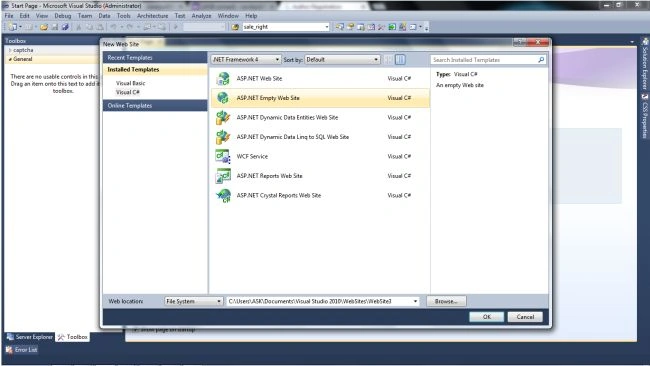Viewport: 650px width, 366px height.
Task: Open the Tools menu
Action: [x=124, y=16]
